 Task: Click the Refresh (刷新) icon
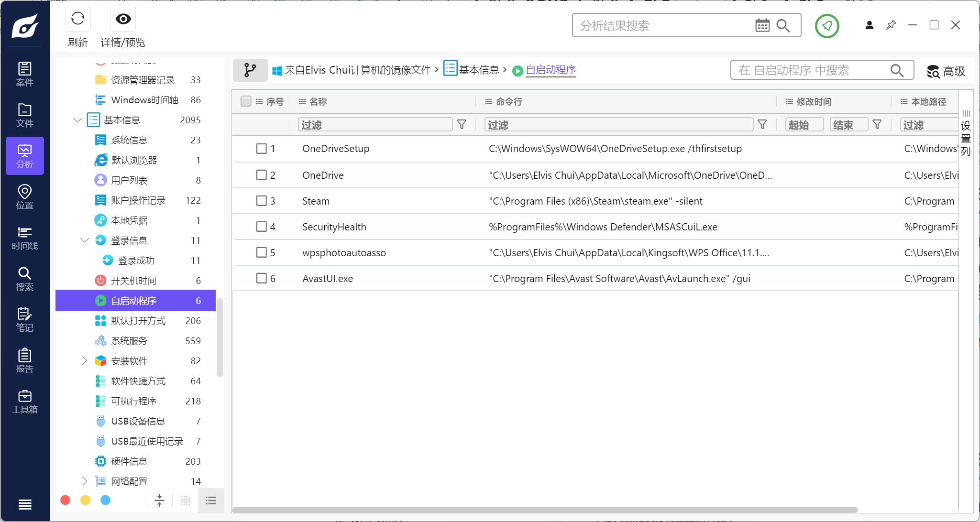pos(77,19)
